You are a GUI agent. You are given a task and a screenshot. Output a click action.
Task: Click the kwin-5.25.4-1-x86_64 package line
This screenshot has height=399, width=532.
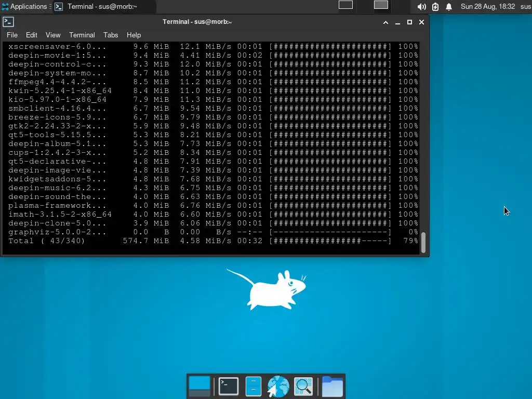click(x=213, y=90)
